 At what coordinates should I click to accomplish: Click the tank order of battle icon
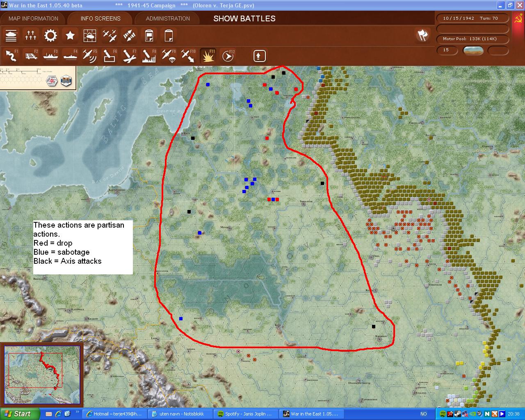tap(11, 36)
